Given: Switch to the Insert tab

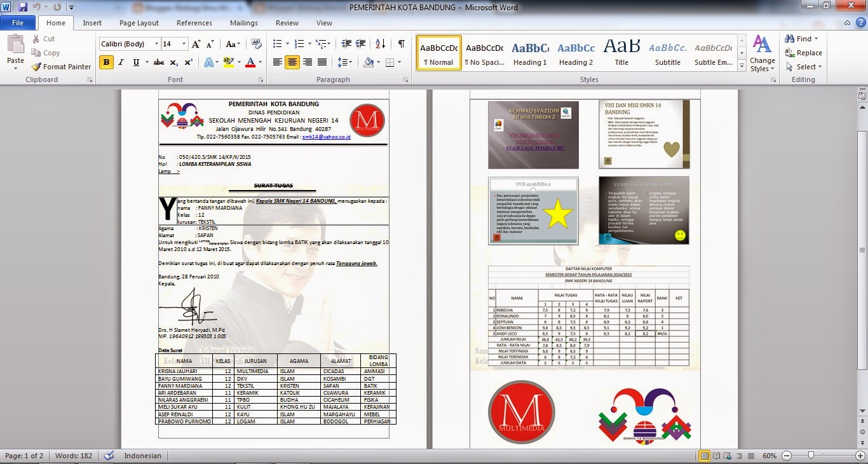Looking at the screenshot, I should (x=92, y=23).
